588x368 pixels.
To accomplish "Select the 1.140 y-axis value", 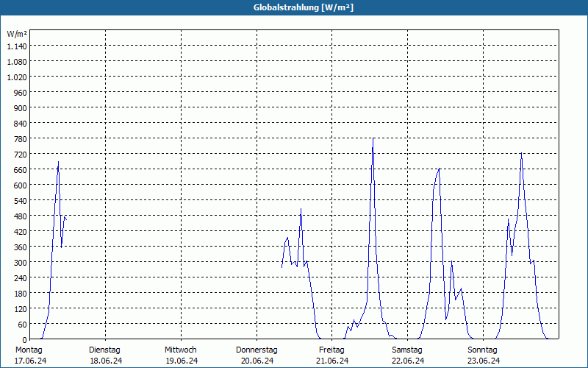I will pos(17,46).
